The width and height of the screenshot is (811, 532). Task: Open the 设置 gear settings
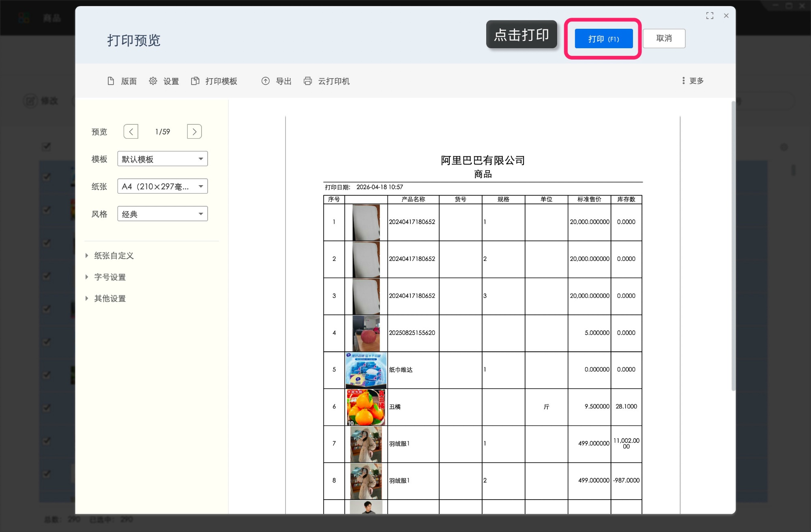[164, 81]
